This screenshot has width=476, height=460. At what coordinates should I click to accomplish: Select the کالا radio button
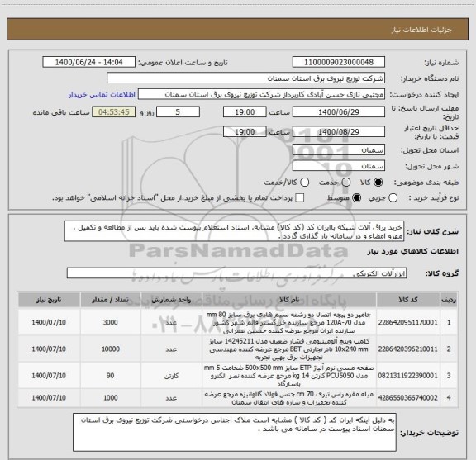pyautogui.click(x=378, y=183)
